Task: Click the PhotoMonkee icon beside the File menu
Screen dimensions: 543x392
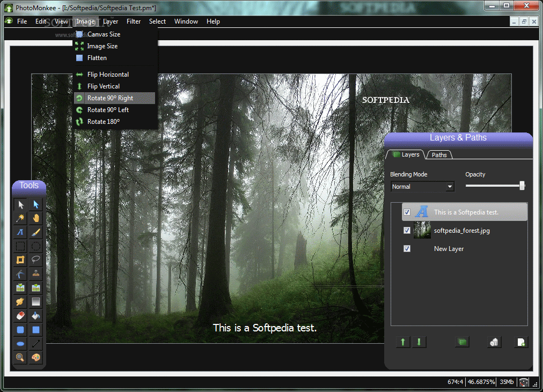Action: click(9, 21)
